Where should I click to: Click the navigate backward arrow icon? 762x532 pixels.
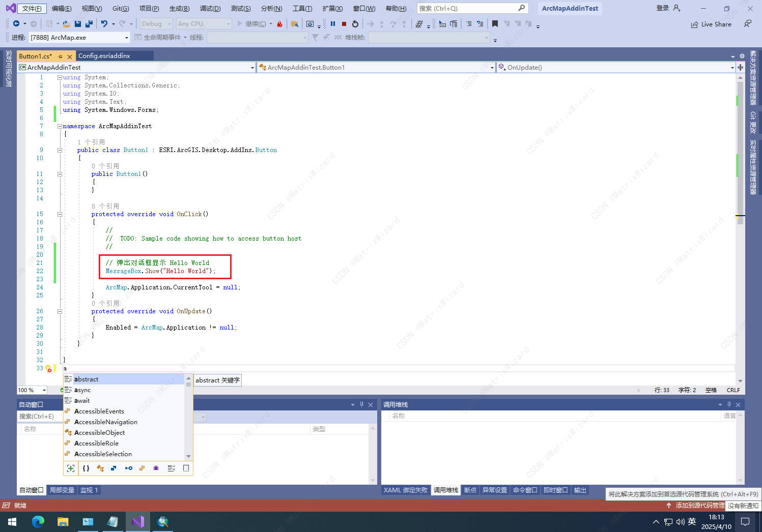(16, 24)
